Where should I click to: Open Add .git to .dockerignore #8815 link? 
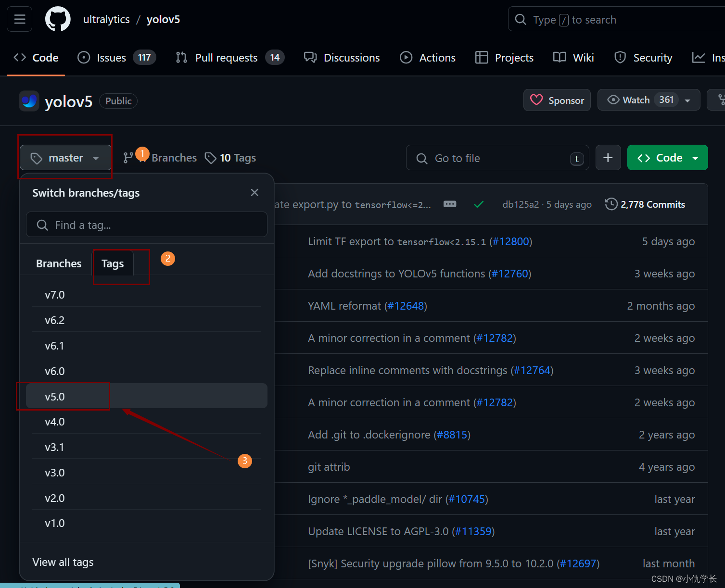452,435
